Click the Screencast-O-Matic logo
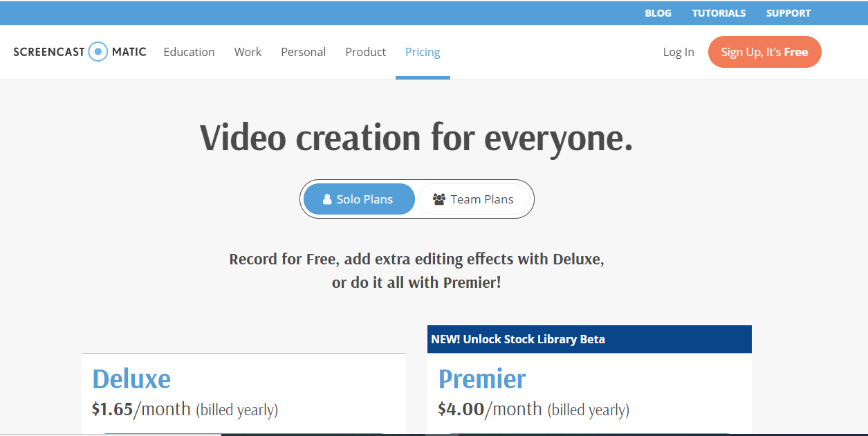The width and height of the screenshot is (868, 436). pyautogui.click(x=80, y=51)
